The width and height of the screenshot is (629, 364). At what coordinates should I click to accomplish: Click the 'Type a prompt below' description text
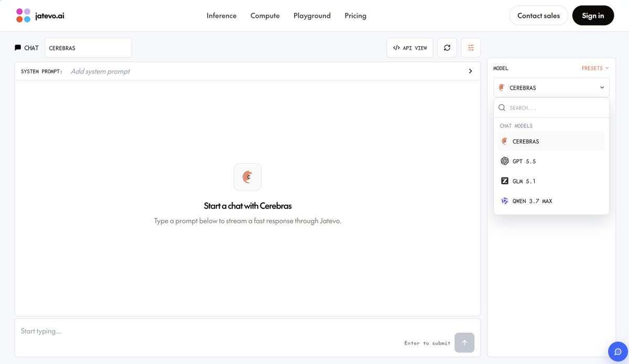tap(247, 221)
